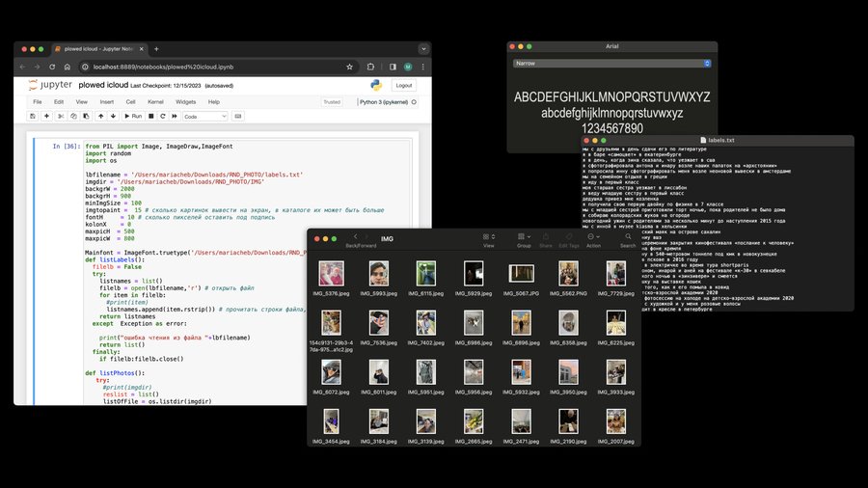Open the Chrome profile avatar
This screenshot has height=488, width=868.
[408, 67]
